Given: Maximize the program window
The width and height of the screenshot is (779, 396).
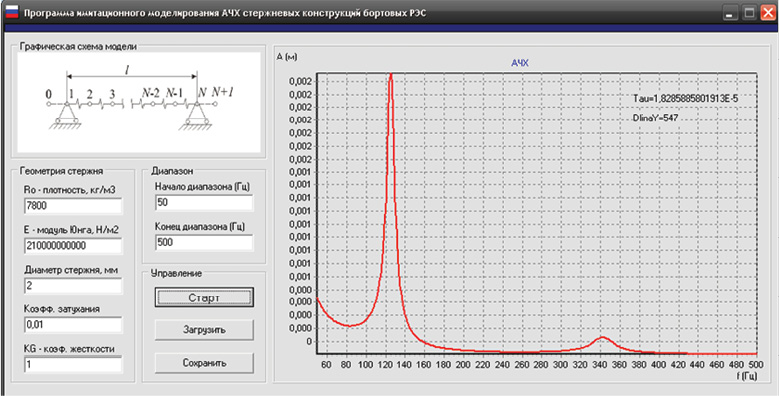Looking at the screenshot, I should coord(748,13).
